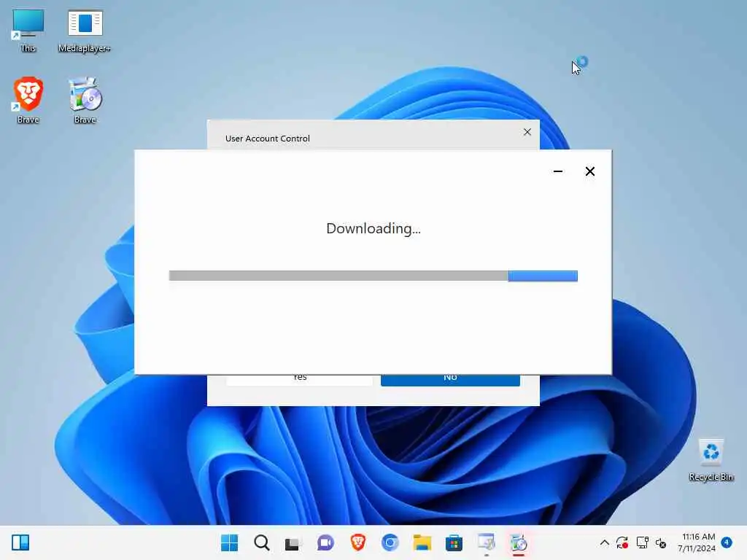Image resolution: width=747 pixels, height=560 pixels.
Task: Open notifications badge showing 4
Action: (727, 542)
